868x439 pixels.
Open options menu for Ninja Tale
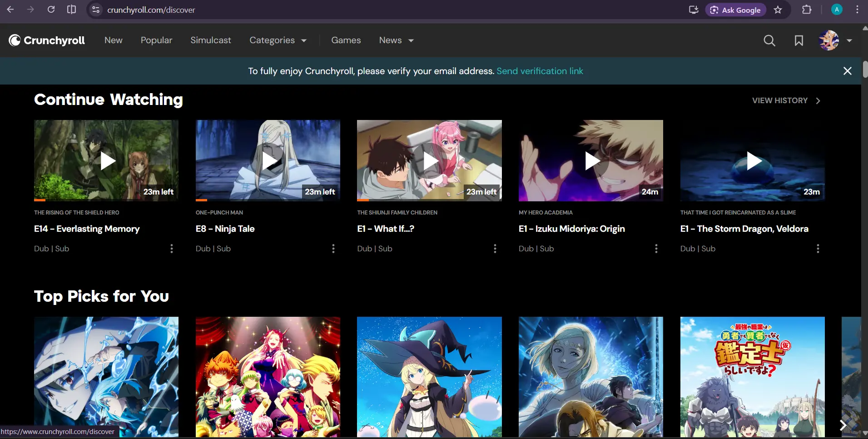[333, 249]
